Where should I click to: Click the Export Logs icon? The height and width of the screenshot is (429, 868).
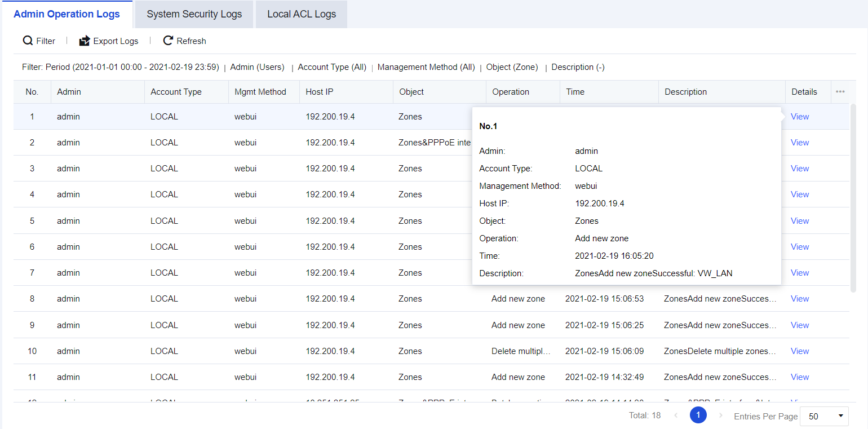point(85,41)
